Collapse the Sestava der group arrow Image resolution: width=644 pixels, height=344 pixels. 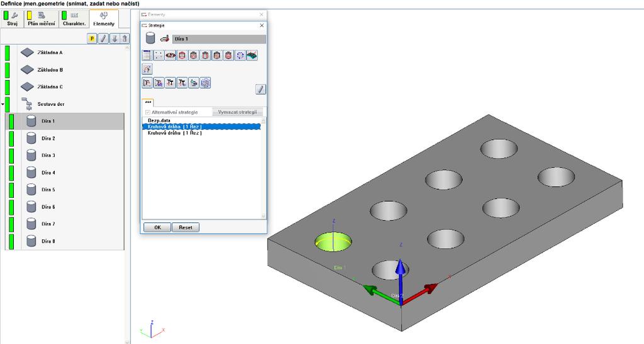[3, 105]
